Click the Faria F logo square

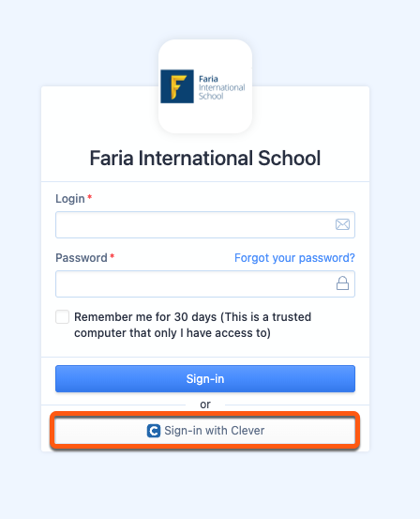point(177,86)
